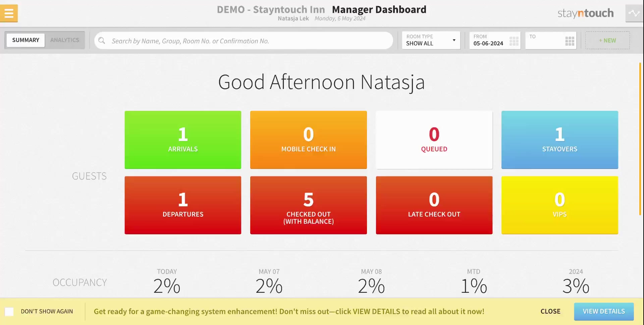The height and width of the screenshot is (325, 644).
Task: Click the MAY 08 occupancy value
Action: pos(371,286)
